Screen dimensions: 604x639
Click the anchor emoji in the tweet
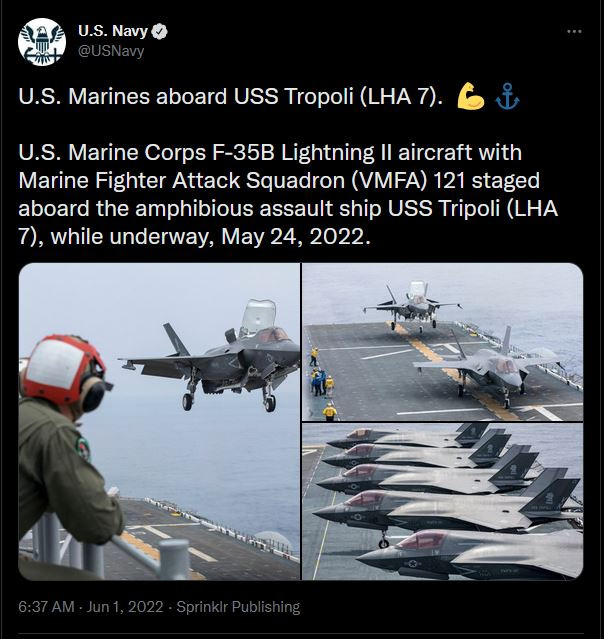[x=507, y=97]
